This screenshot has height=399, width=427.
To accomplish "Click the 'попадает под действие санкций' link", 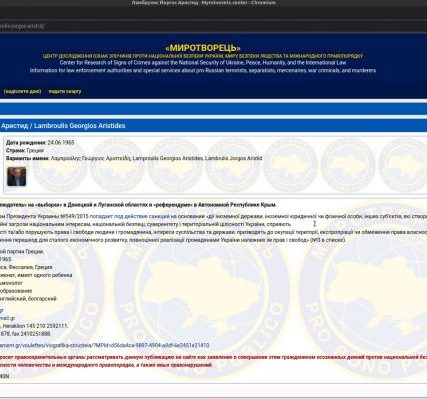I will [x=130, y=216].
